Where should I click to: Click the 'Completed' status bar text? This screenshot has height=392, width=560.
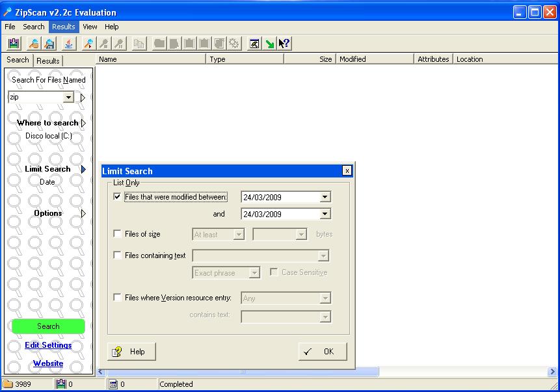tap(176, 384)
